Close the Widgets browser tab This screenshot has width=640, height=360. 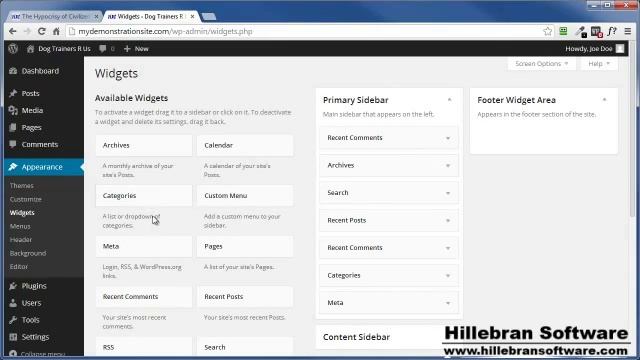pyautogui.click(x=192, y=17)
